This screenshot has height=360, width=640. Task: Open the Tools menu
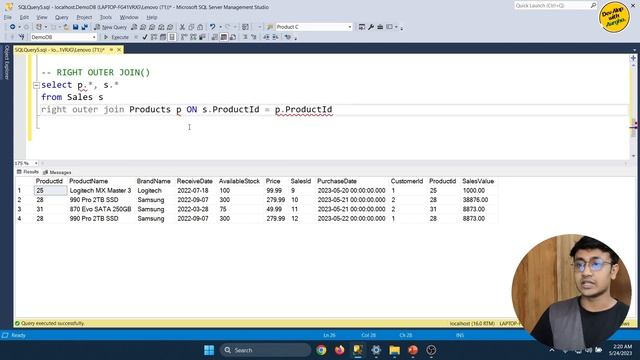pyautogui.click(x=106, y=17)
